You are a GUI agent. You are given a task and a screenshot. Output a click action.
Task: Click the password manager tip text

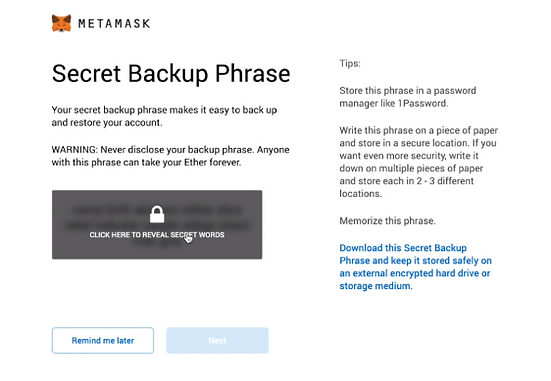point(408,97)
